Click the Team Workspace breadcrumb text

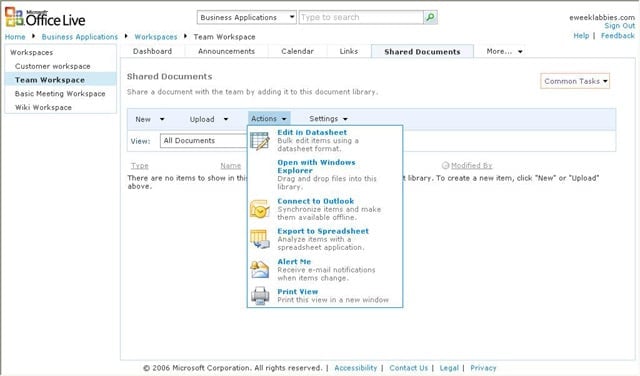point(224,37)
